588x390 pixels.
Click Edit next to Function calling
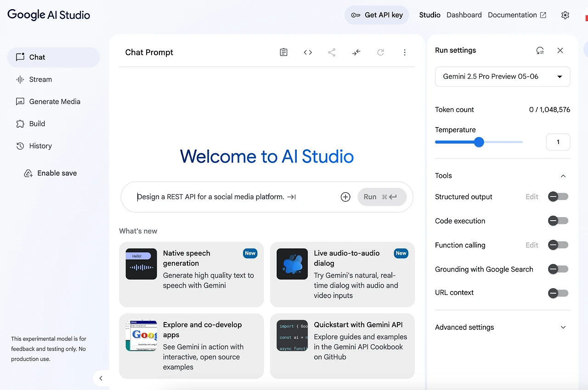tap(532, 245)
